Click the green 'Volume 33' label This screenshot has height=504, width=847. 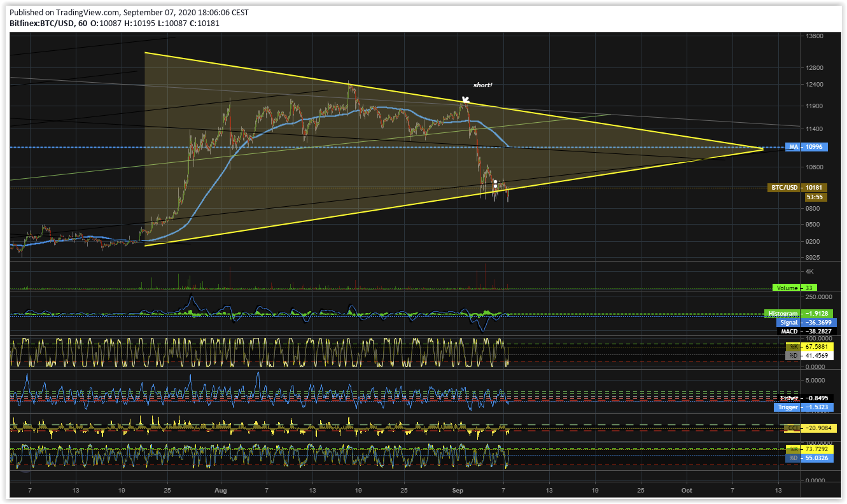795,288
